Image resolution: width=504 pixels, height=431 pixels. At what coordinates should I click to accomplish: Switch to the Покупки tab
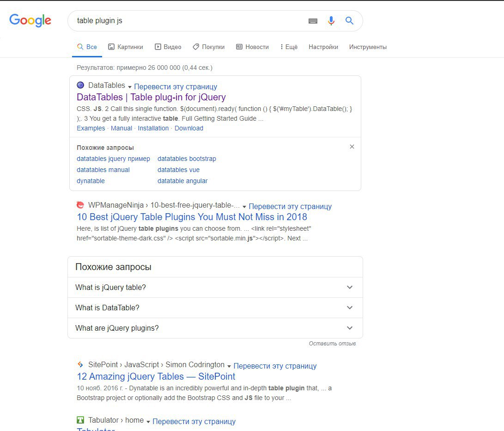click(209, 47)
